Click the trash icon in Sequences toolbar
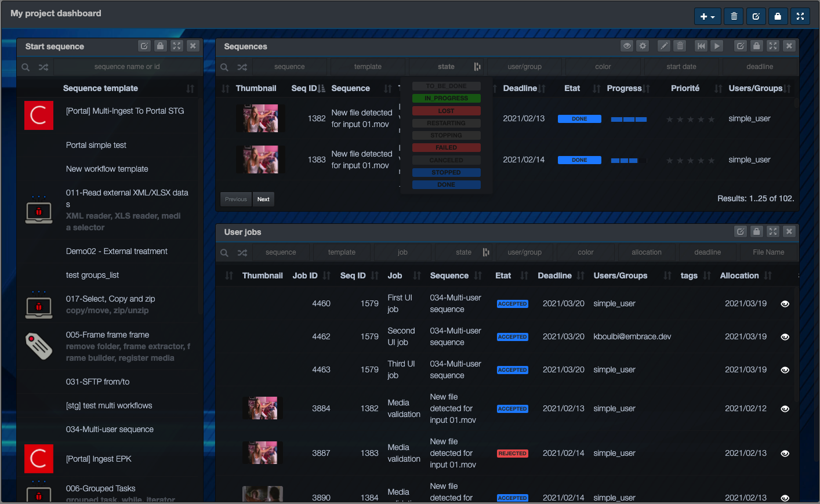Image resolution: width=820 pixels, height=504 pixels. 680,46
